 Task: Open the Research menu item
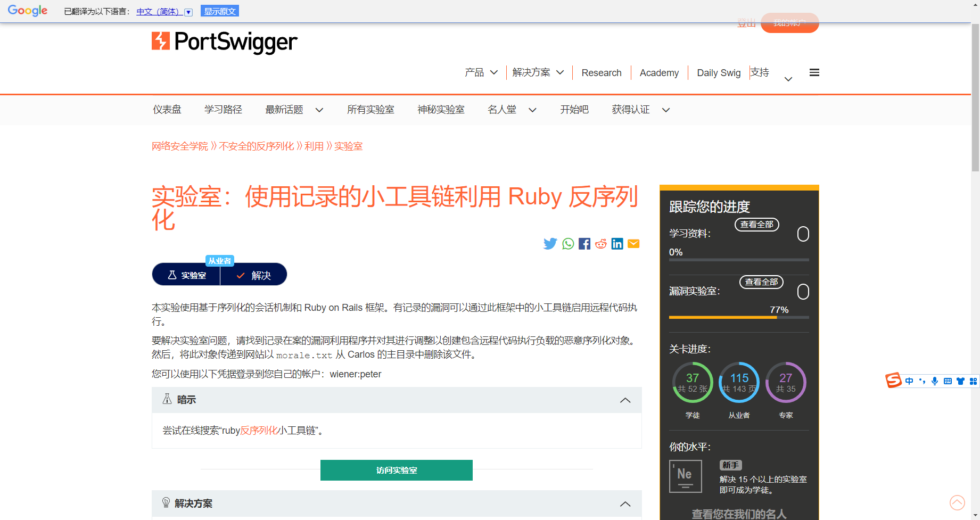[602, 73]
